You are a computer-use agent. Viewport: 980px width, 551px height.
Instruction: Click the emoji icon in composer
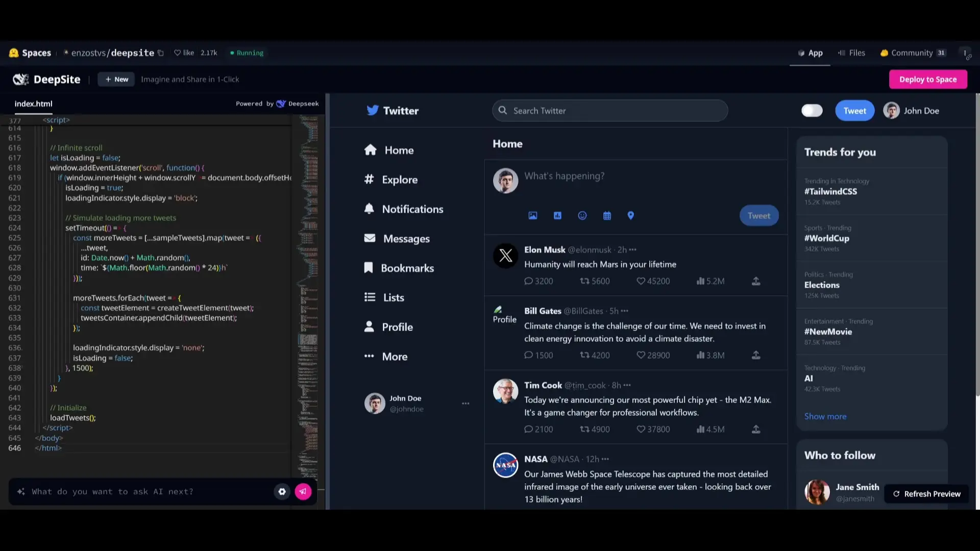tap(582, 216)
